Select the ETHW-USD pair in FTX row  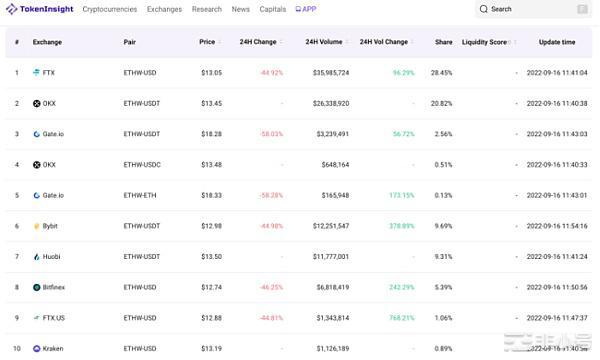tap(140, 73)
